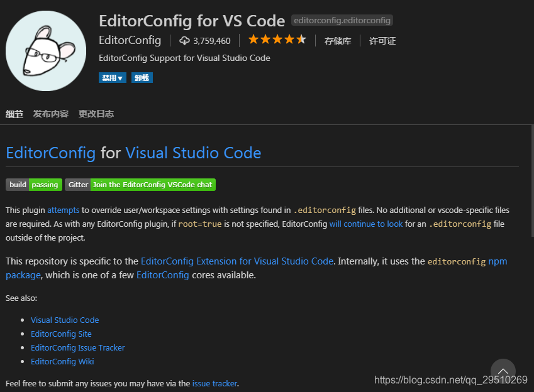Open the EditorConfig heading link

(x=50, y=153)
